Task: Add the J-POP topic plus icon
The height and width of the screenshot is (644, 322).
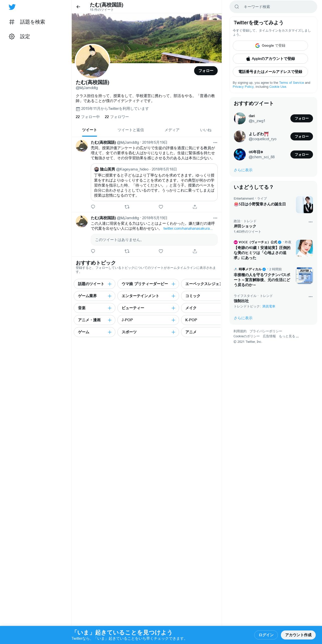Action: 173,320
